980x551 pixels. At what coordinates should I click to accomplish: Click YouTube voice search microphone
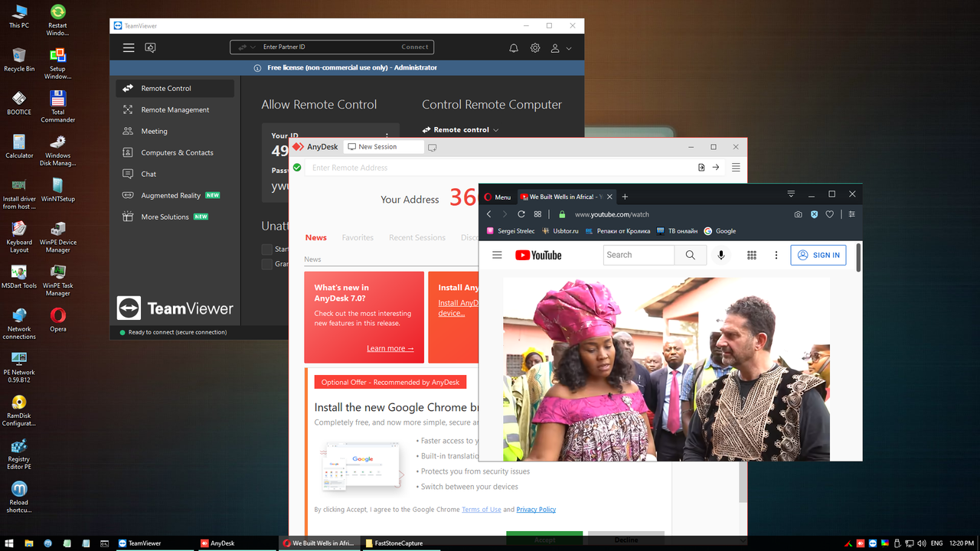[720, 255]
